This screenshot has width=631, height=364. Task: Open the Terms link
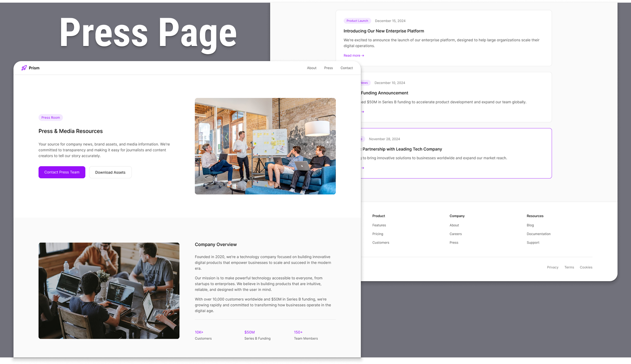[569, 267]
